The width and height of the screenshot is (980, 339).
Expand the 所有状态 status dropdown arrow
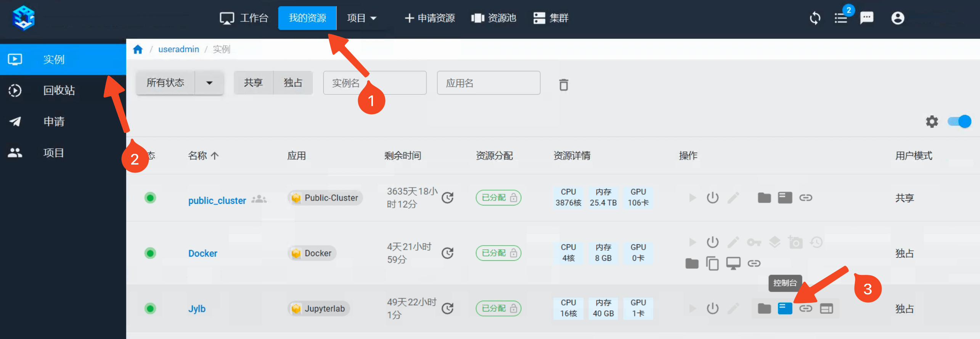[x=209, y=82]
